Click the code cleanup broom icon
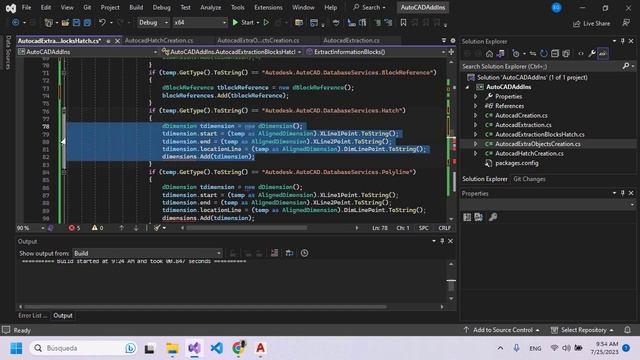 (x=157, y=228)
